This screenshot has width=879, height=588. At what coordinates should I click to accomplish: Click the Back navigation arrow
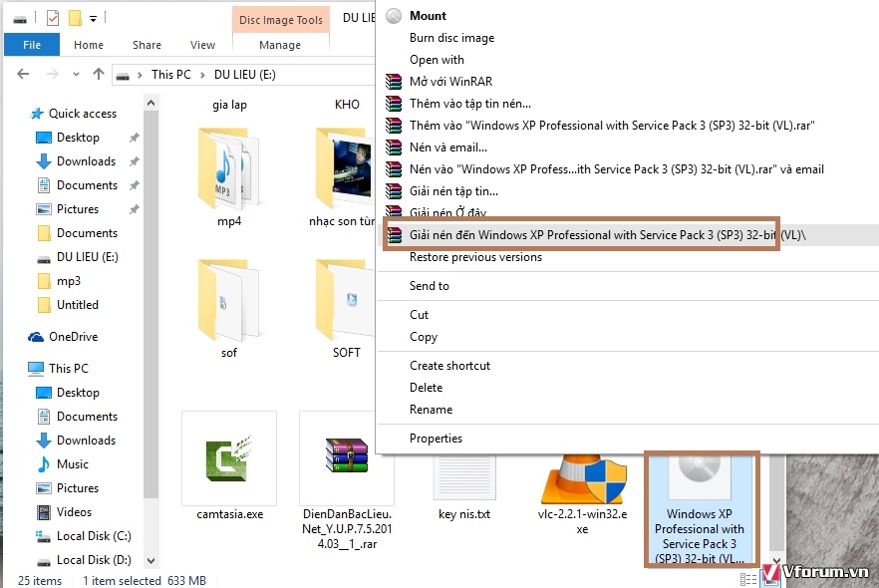click(x=23, y=74)
